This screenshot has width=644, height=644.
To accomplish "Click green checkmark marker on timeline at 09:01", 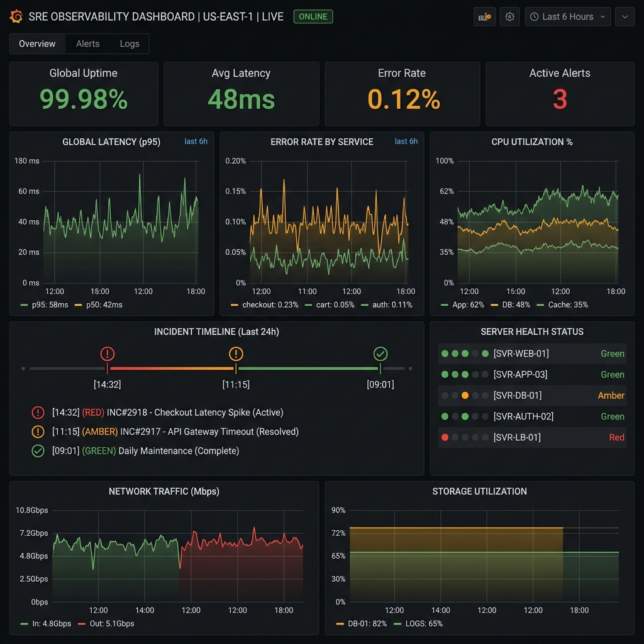I will click(380, 353).
